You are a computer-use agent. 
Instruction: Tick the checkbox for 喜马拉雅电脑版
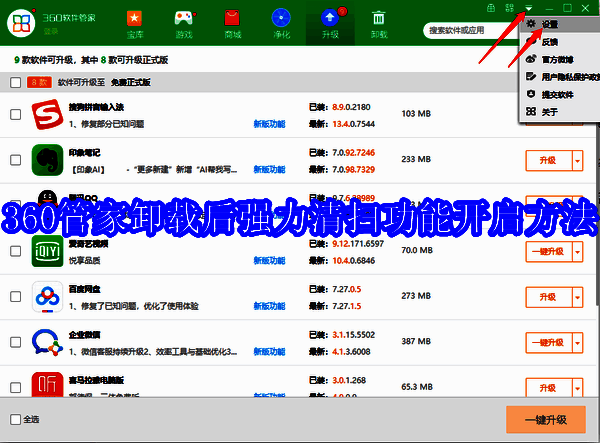pyautogui.click(x=15, y=388)
